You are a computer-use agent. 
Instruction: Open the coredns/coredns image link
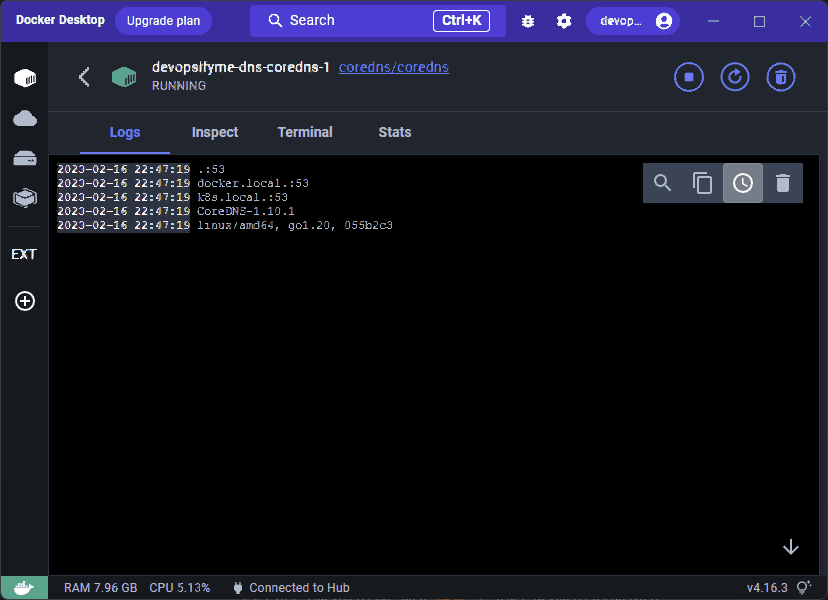(x=392, y=67)
